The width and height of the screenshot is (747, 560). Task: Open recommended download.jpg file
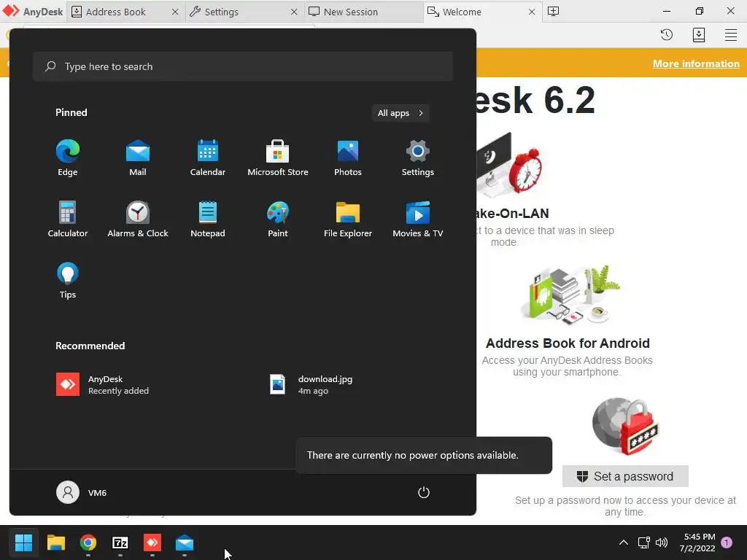(311, 385)
